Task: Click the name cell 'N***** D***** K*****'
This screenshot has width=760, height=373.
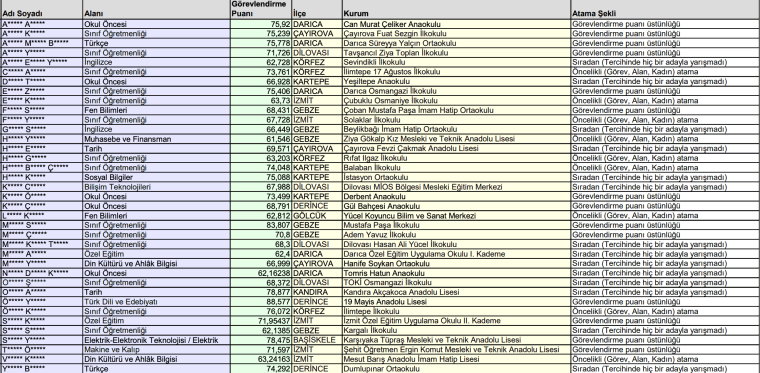Action: 41,274
